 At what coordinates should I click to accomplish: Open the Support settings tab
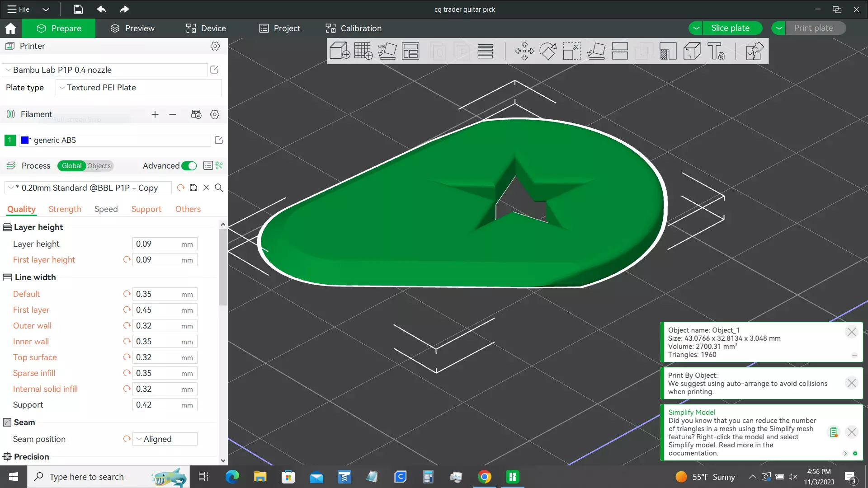pos(146,209)
